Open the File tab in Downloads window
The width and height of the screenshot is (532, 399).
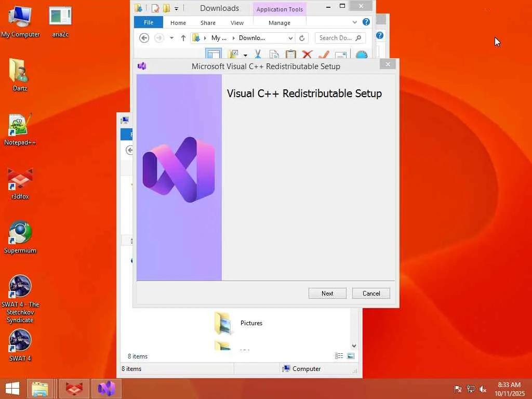tap(148, 22)
